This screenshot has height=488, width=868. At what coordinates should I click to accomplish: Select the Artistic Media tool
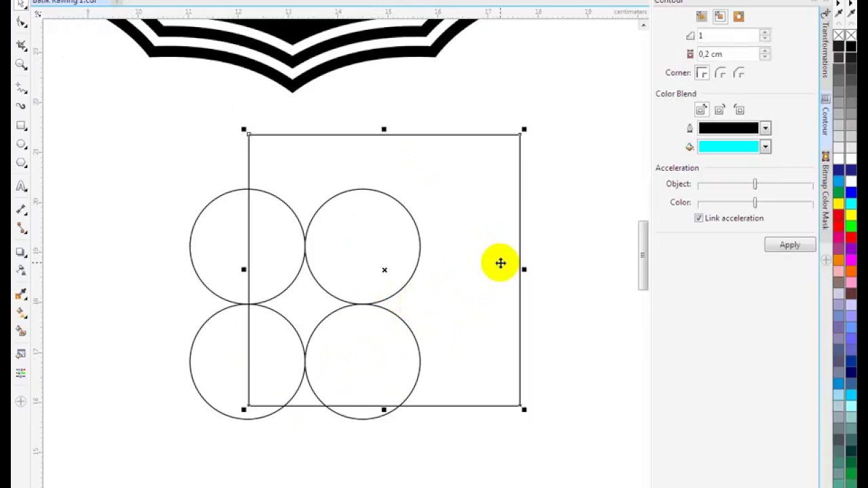pos(21,106)
